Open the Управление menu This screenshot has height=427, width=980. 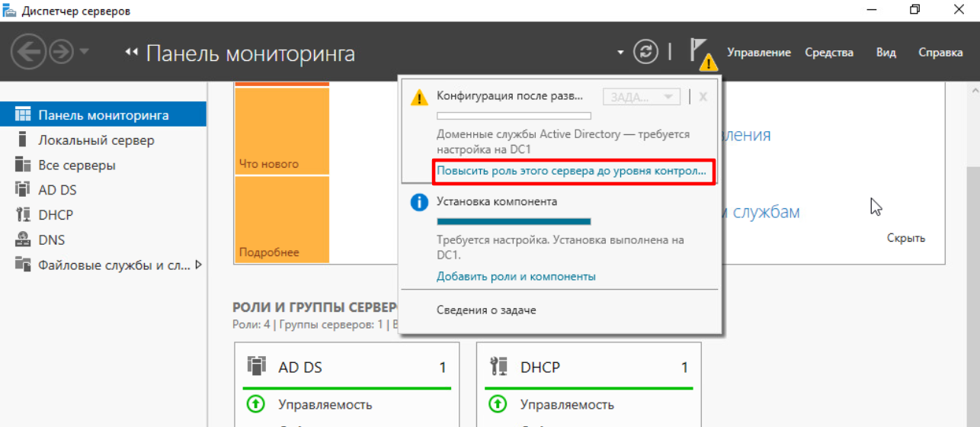click(x=758, y=53)
